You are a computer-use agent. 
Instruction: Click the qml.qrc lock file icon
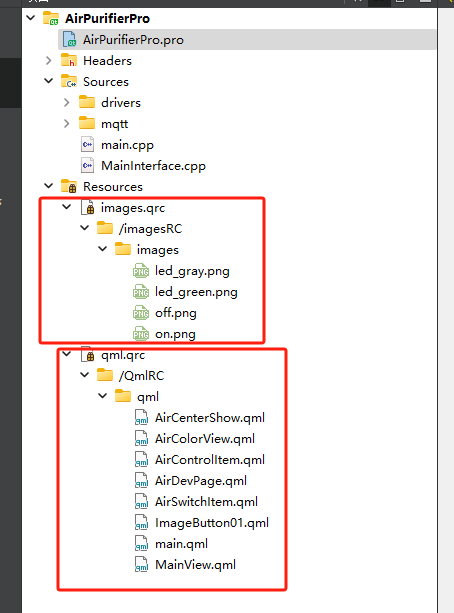point(88,355)
